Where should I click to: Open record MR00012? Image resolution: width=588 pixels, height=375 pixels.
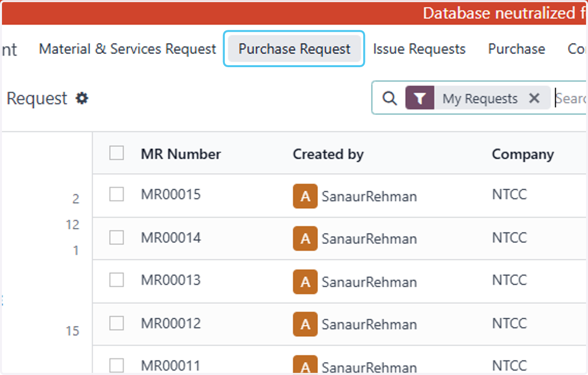[x=171, y=323]
